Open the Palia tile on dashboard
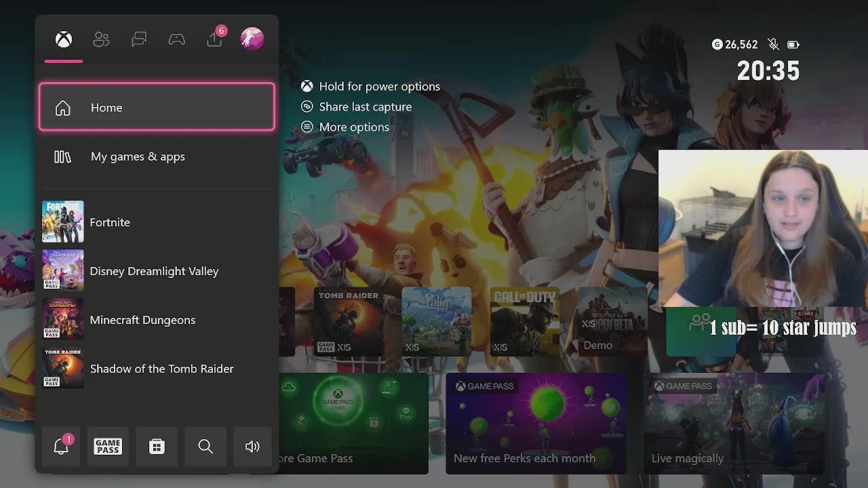This screenshot has width=868, height=488. coord(437,321)
